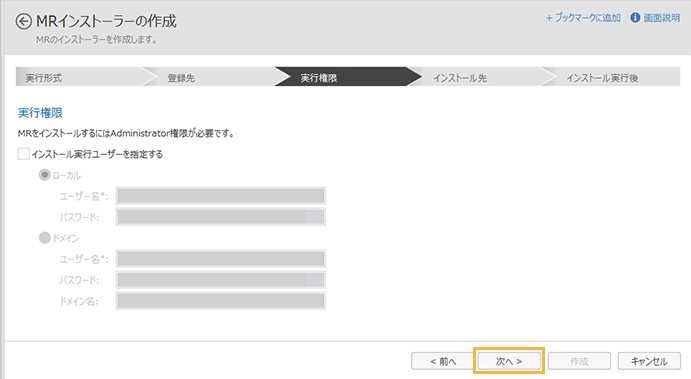Click the < 前へ button
This screenshot has width=691, height=379.
pyautogui.click(x=443, y=361)
